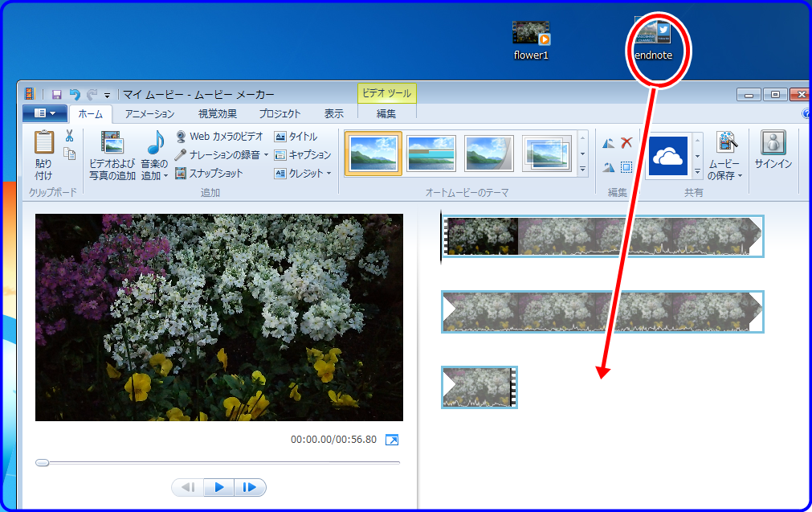Click the scissors cut icon
The height and width of the screenshot is (512, 812).
click(x=69, y=136)
